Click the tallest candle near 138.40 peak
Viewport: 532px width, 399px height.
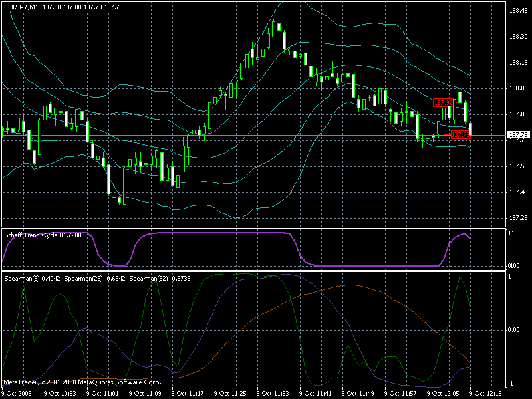273,29
